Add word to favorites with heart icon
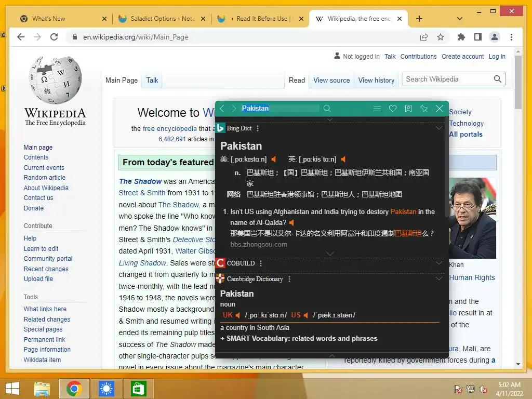The image size is (532, 399). [x=393, y=109]
